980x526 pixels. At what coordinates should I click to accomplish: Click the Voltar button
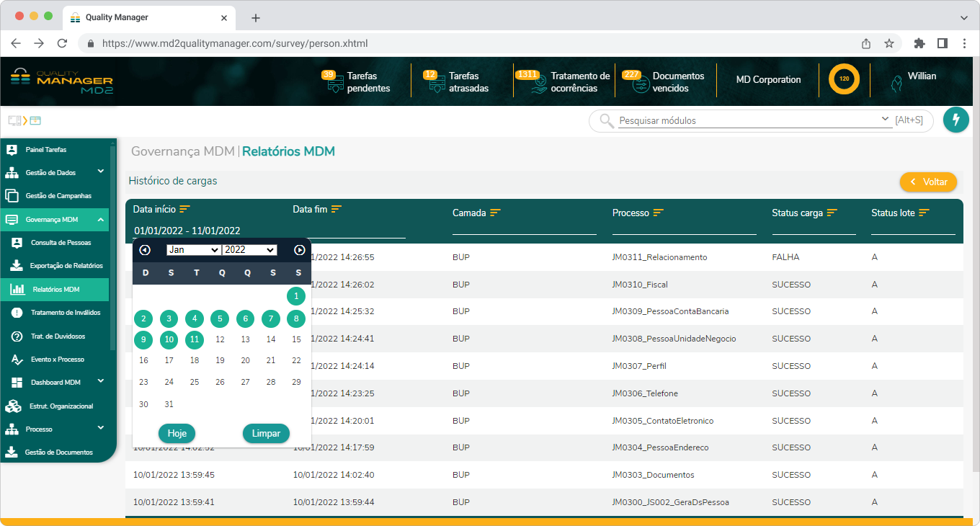click(928, 182)
